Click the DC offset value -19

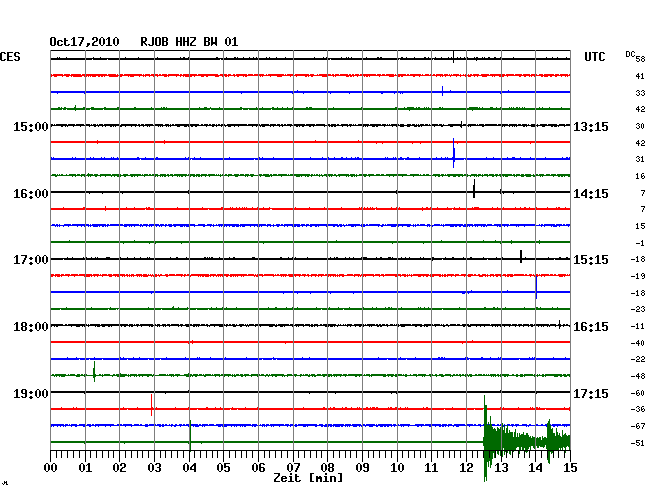coord(638,276)
